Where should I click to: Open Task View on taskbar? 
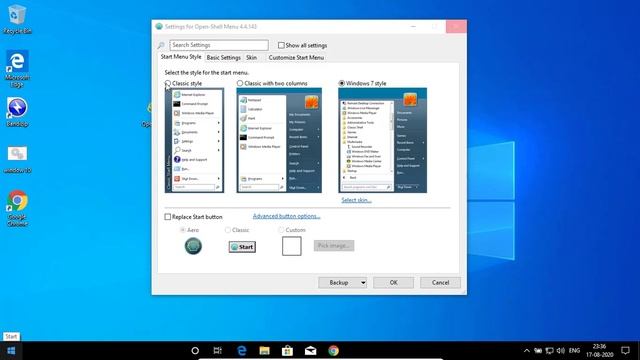218,351
